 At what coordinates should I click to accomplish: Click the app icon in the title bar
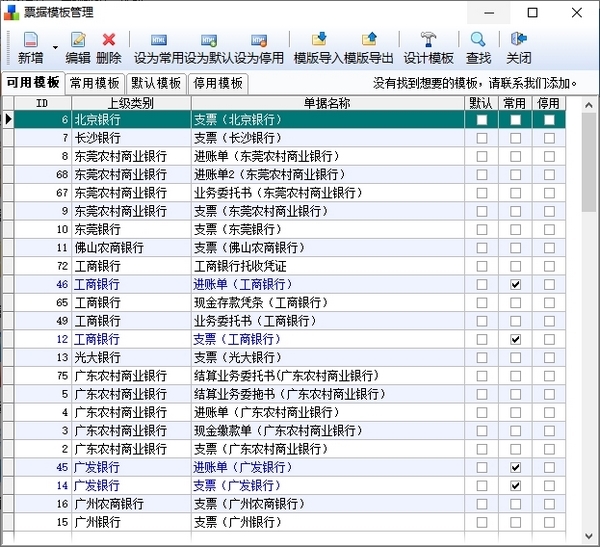point(11,13)
